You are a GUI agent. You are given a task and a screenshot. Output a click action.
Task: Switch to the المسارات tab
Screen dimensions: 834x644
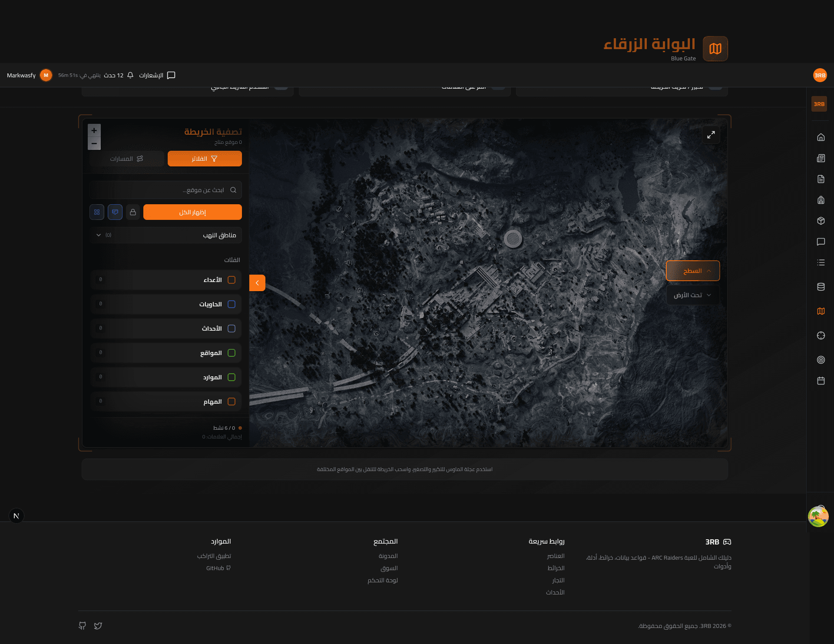point(126,159)
